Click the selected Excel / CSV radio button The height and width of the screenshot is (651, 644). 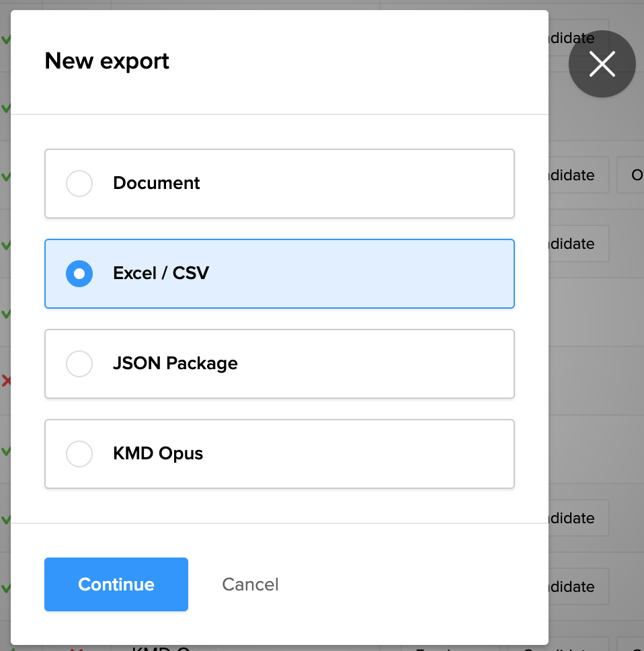coord(79,274)
